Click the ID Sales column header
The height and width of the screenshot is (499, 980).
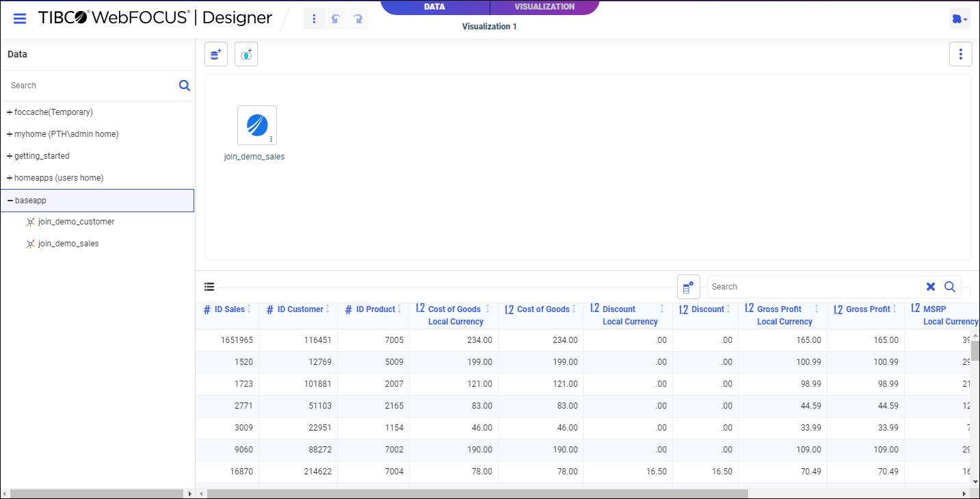(x=227, y=316)
